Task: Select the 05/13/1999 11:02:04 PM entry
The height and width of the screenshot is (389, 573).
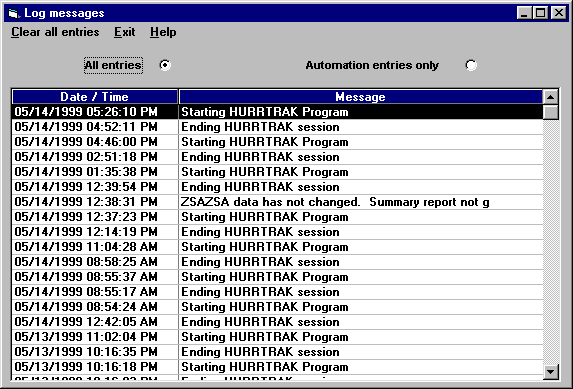Action: pos(277,337)
